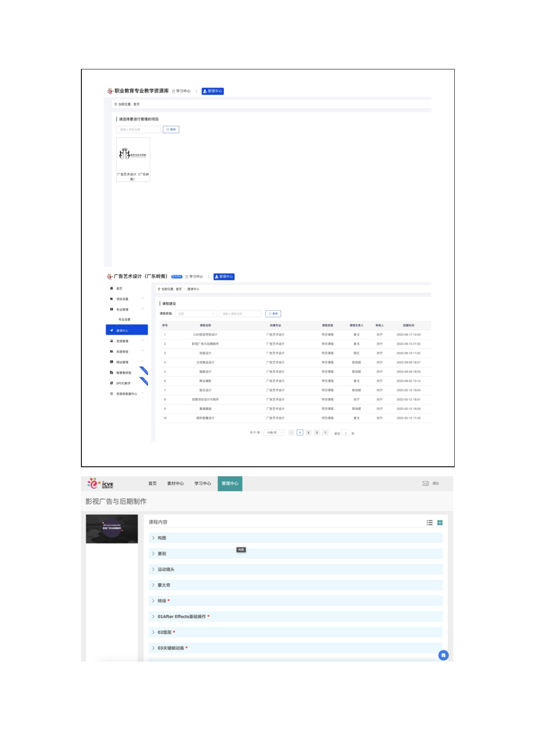
Task: Select 专业设置 submenu item
Action: click(124, 319)
